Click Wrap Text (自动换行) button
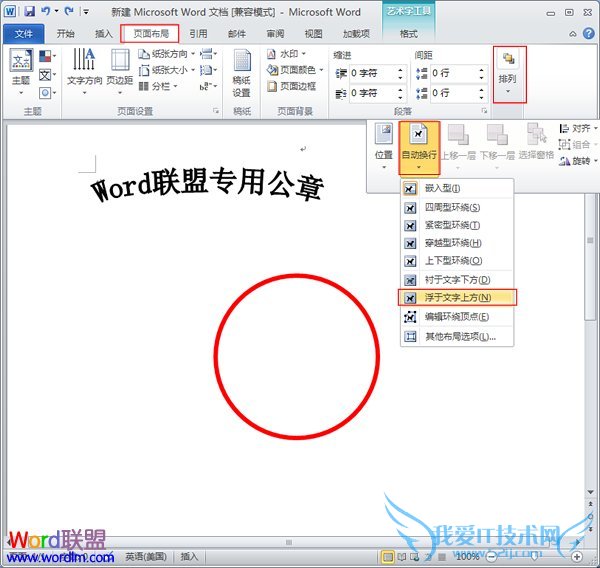Viewport: 600px width, 568px height. click(419, 147)
